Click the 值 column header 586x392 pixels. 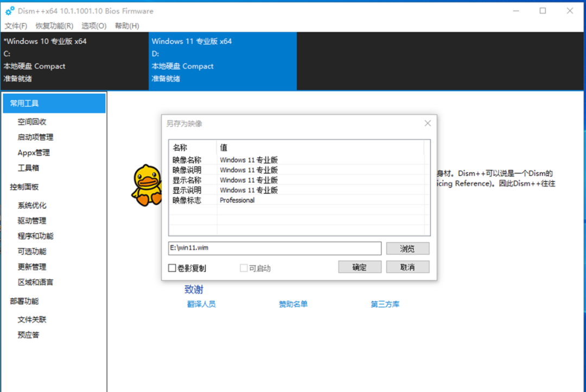(320, 147)
